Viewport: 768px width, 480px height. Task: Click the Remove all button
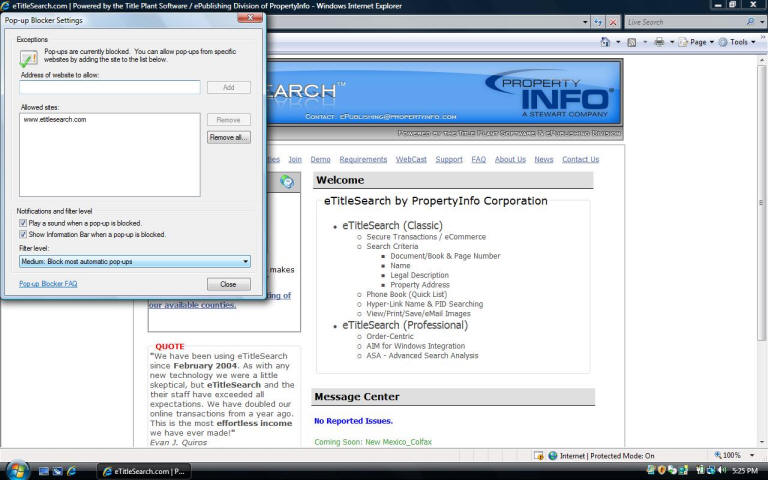point(228,138)
